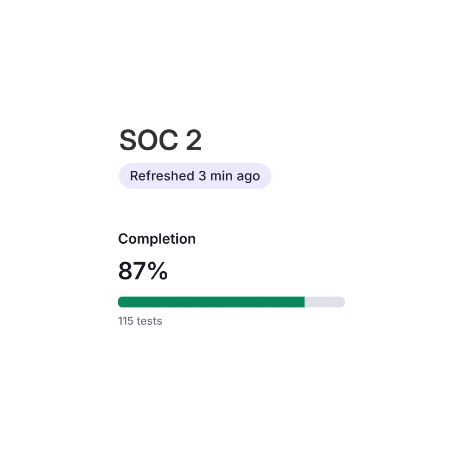Click the green completion progress bar
This screenshot has height=468, width=476.
pyautogui.click(x=211, y=302)
